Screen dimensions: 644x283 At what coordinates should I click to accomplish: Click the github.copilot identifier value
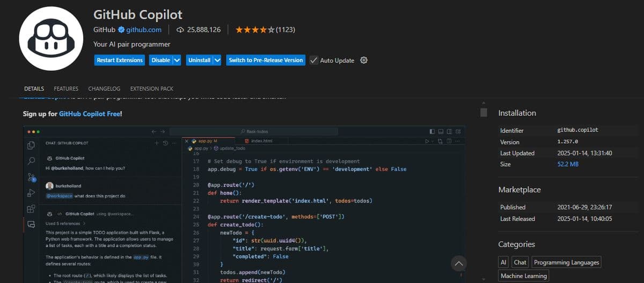[577, 130]
